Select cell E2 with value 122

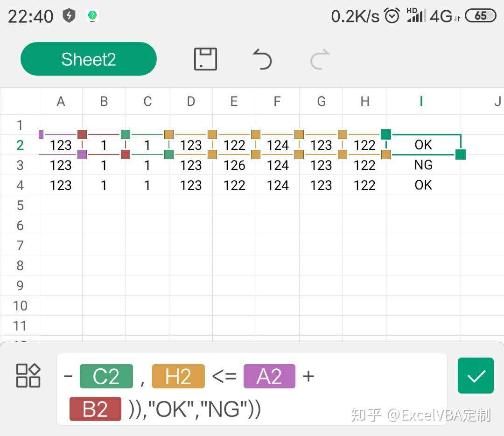point(234,145)
